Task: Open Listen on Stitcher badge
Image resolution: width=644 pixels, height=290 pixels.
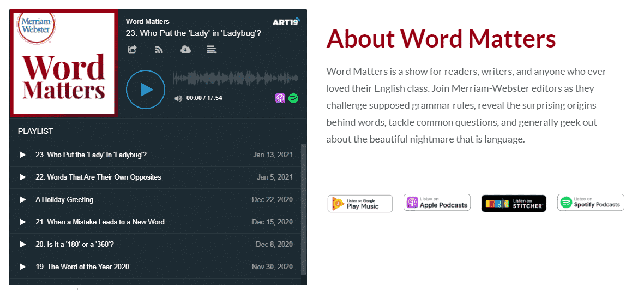Action: pyautogui.click(x=514, y=203)
